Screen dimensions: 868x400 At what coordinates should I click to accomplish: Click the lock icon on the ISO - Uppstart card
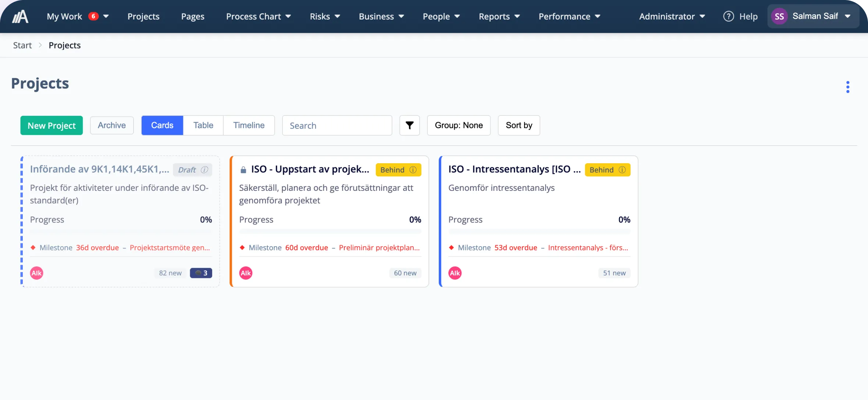point(243,169)
